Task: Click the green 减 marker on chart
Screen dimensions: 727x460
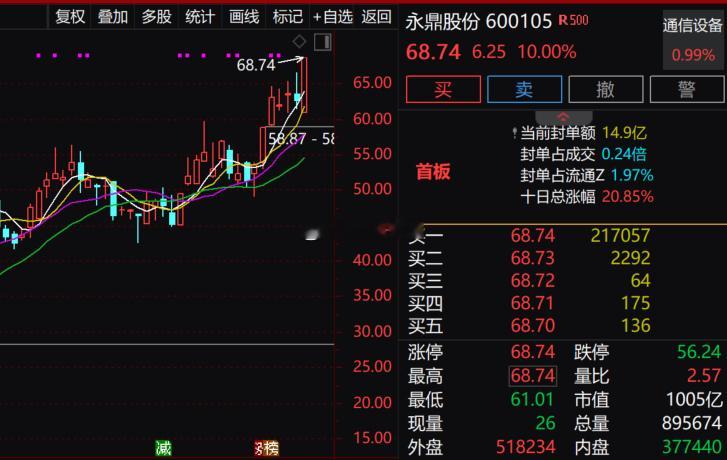Action: coord(163,448)
